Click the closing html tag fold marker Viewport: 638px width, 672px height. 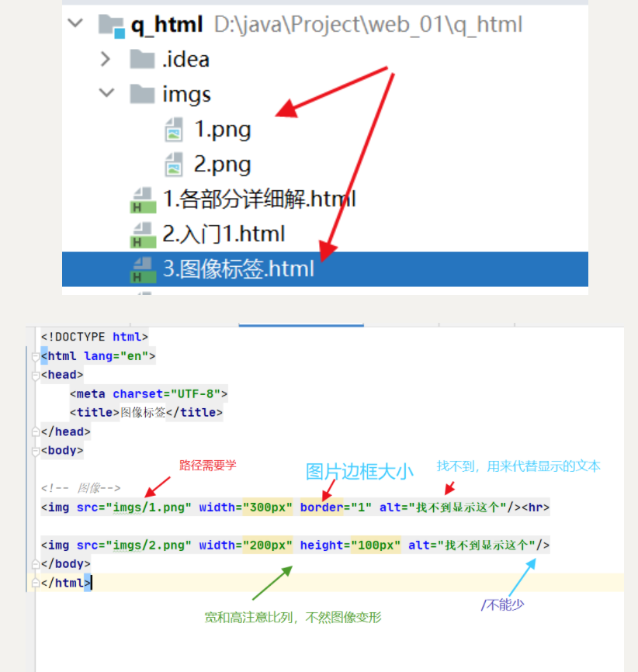point(36,583)
